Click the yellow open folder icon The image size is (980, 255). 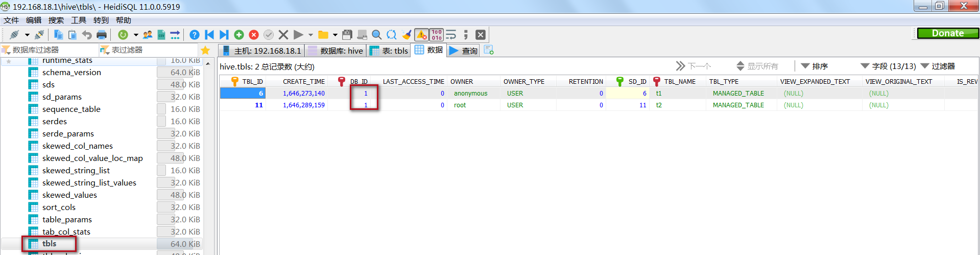(323, 35)
